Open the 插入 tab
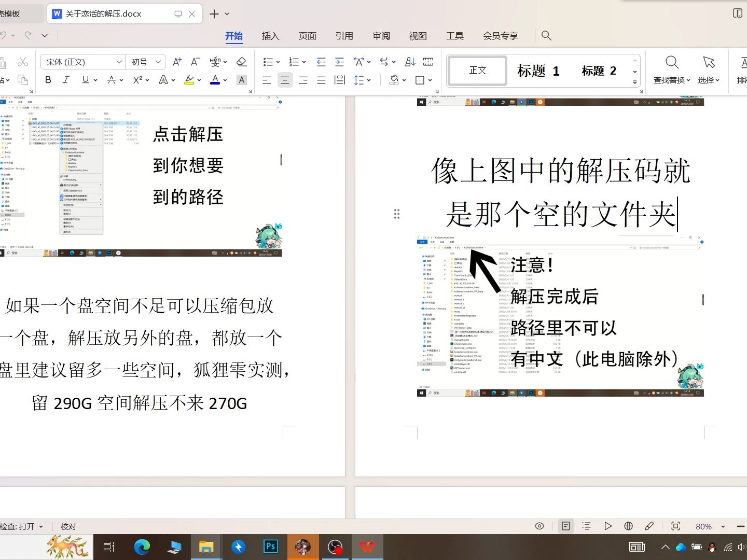The image size is (747, 560). coord(270,36)
